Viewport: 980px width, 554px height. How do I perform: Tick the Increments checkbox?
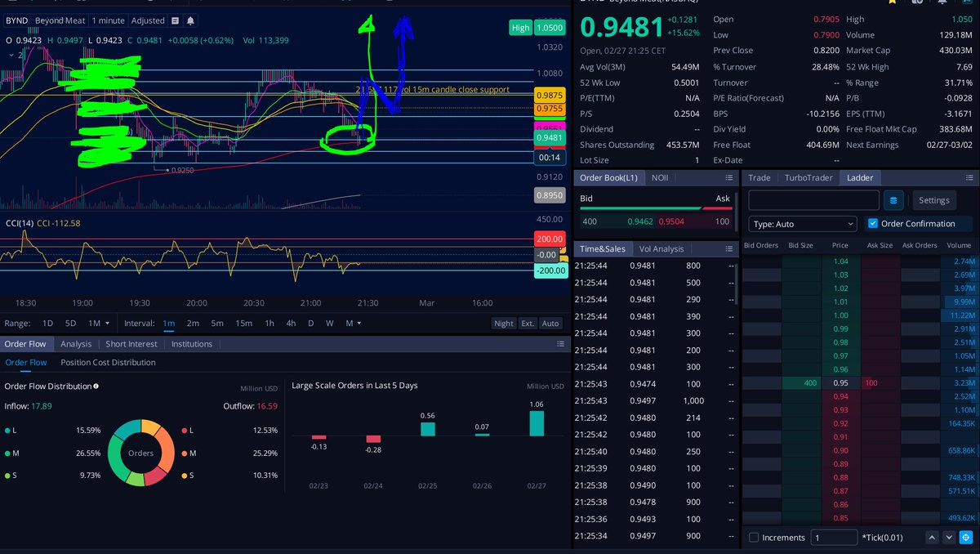coord(754,538)
